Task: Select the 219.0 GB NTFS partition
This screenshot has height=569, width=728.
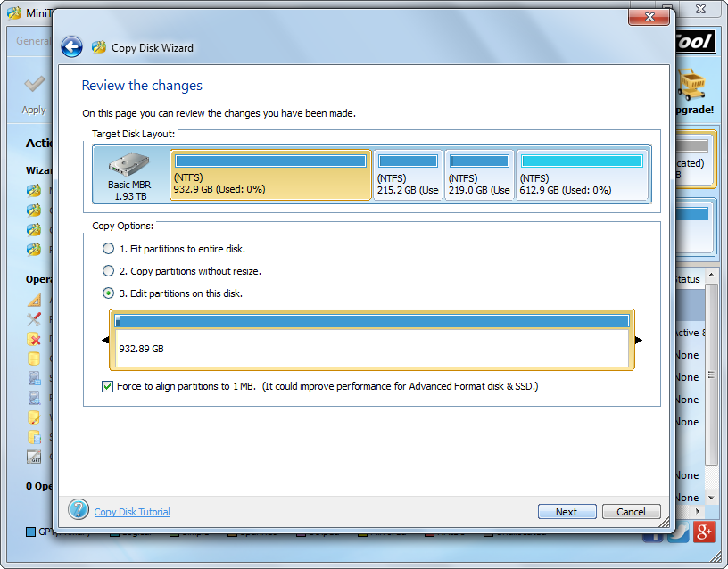Action: (480, 175)
